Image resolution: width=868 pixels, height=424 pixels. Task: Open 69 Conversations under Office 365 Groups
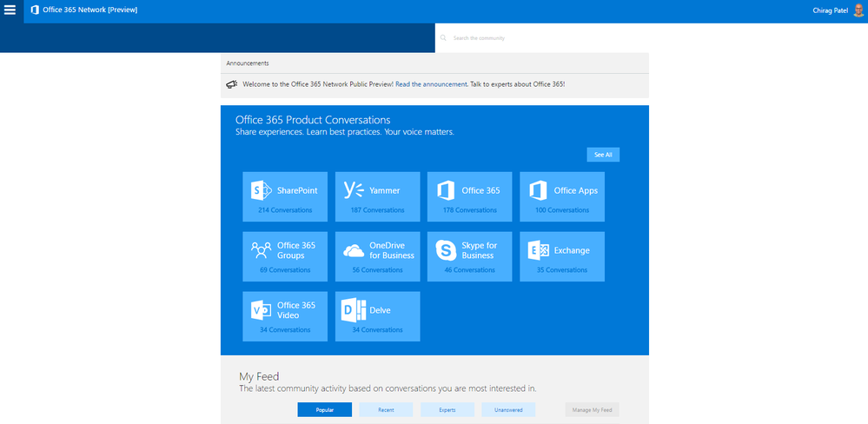[x=285, y=270]
